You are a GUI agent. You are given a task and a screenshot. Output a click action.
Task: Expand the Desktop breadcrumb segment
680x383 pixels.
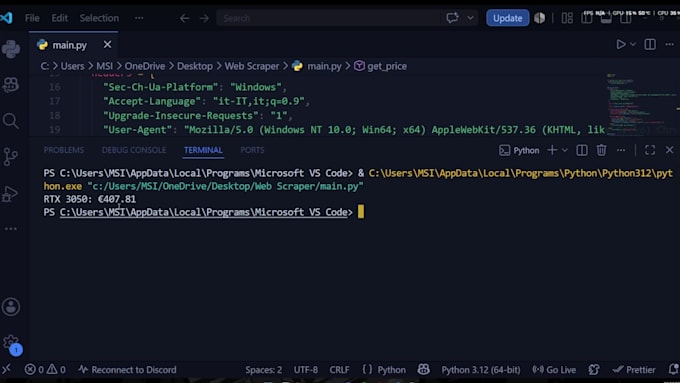click(x=195, y=66)
